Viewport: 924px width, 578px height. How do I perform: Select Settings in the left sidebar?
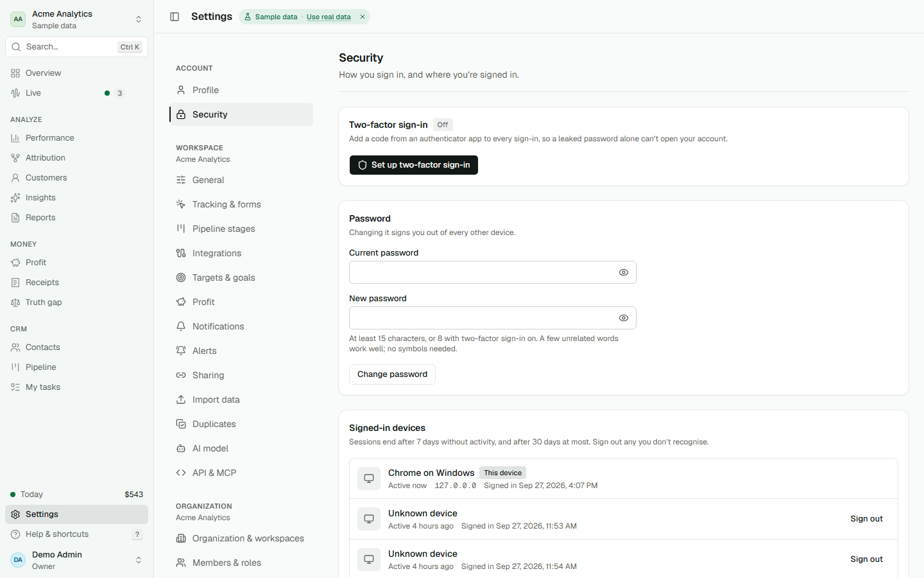[76, 514]
